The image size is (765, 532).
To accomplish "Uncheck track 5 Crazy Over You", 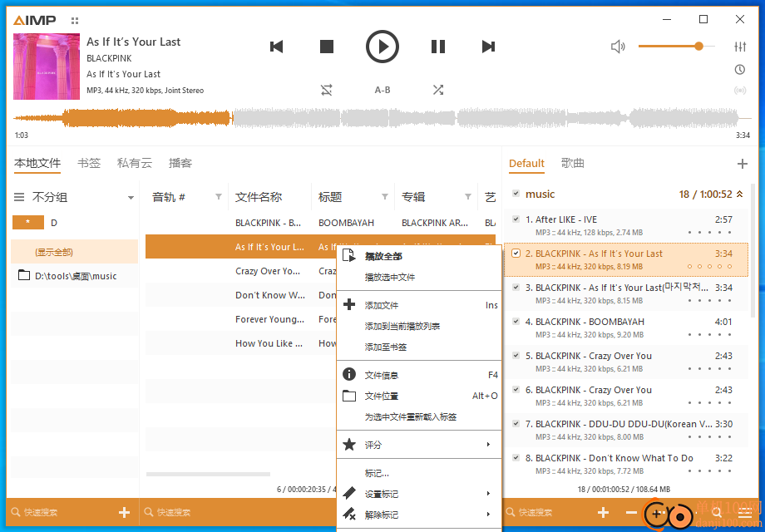I will 516,356.
